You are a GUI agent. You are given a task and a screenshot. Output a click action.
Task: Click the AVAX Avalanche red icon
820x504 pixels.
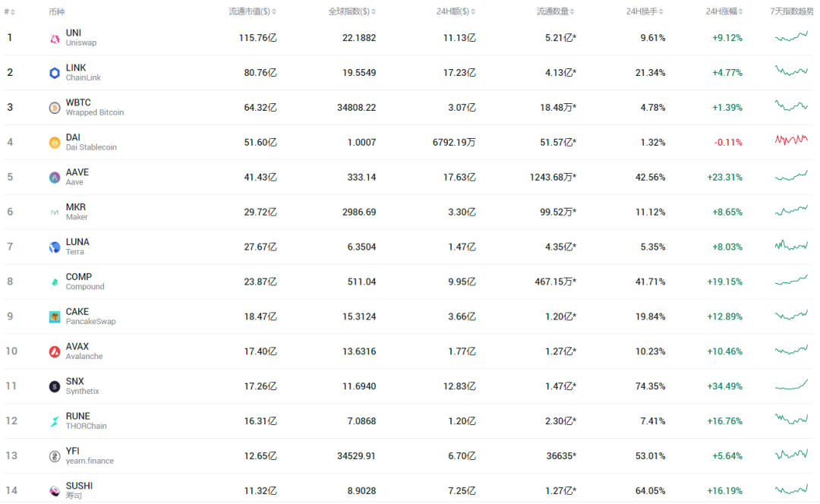pos(55,352)
